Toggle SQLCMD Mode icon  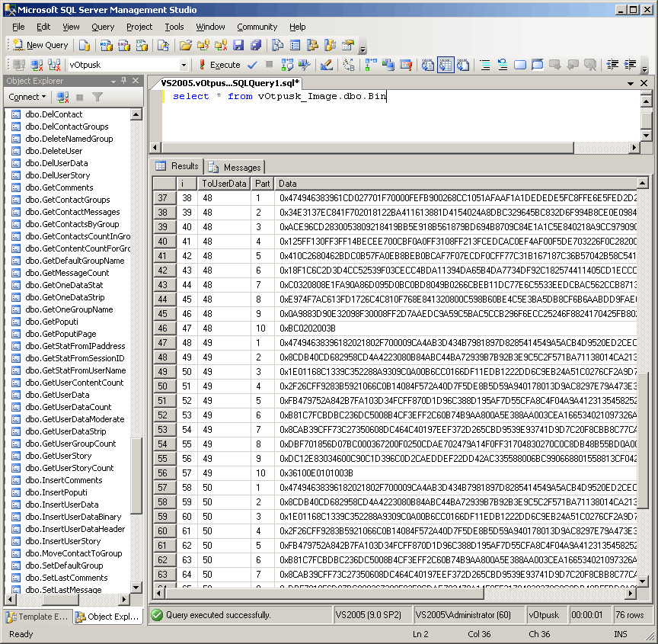pos(406,65)
